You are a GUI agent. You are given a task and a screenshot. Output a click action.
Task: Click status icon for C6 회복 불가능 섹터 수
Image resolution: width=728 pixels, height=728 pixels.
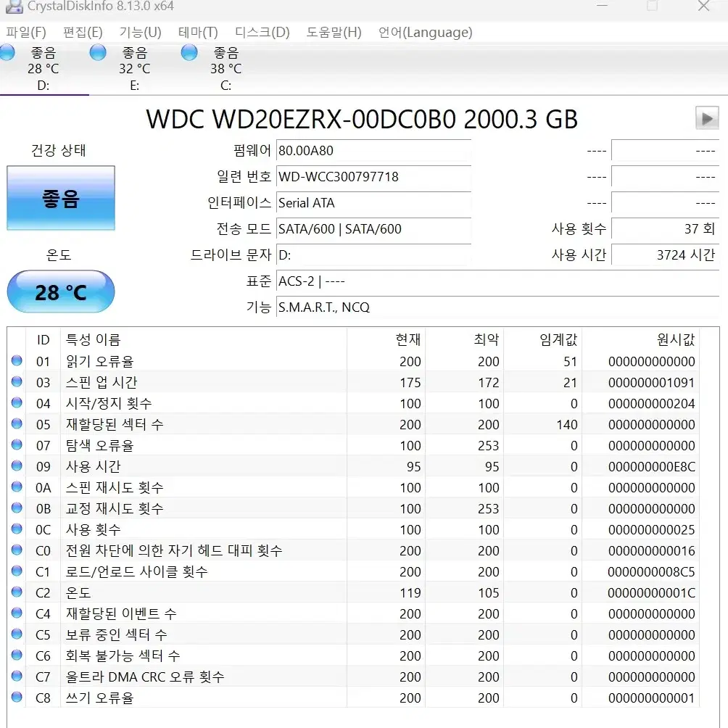pyautogui.click(x=17, y=655)
